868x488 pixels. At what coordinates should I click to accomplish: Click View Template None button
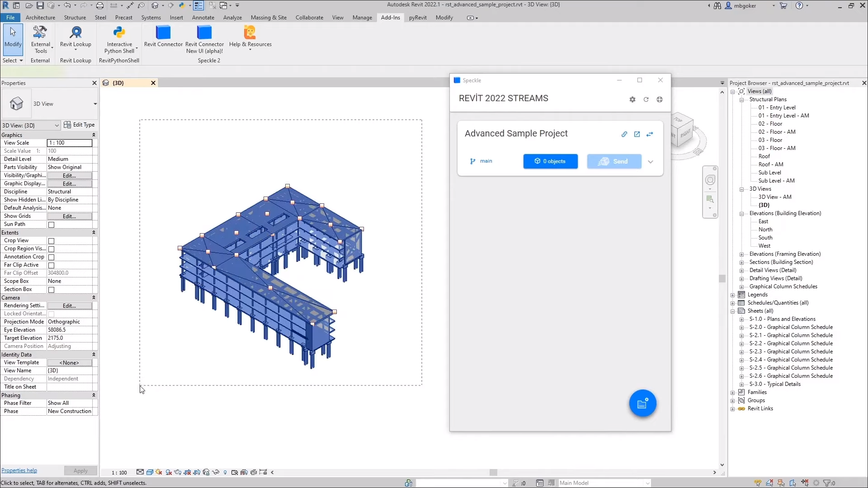click(x=70, y=363)
